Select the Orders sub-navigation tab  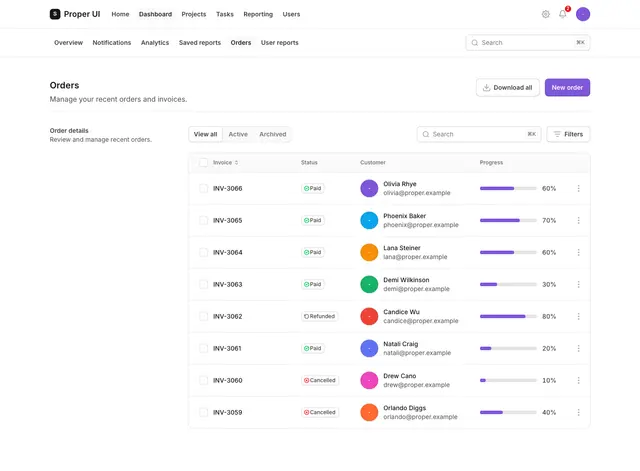coord(241,42)
